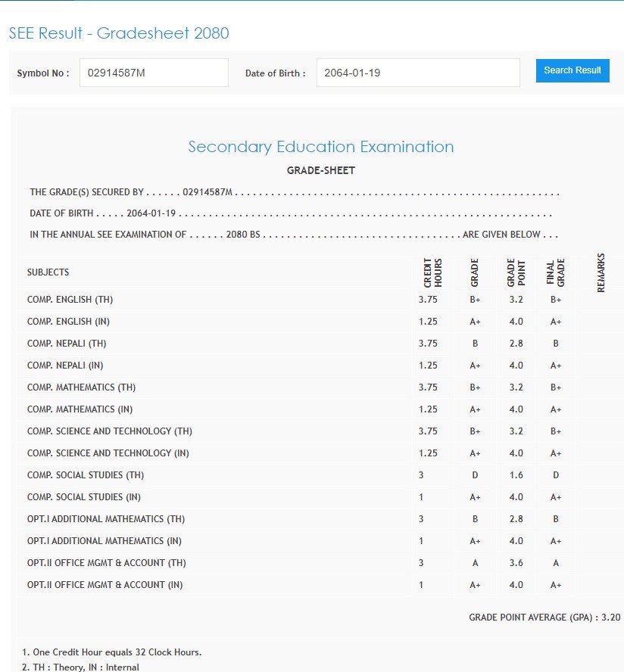Screen dimensions: 624x672
Task: Click the CREDIT HOURS column header
Action: [432, 272]
